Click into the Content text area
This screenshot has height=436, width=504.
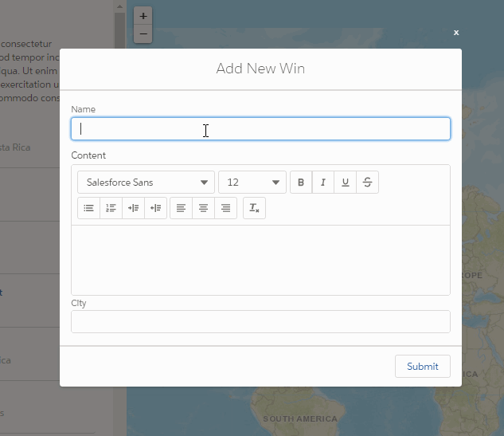coord(260,260)
